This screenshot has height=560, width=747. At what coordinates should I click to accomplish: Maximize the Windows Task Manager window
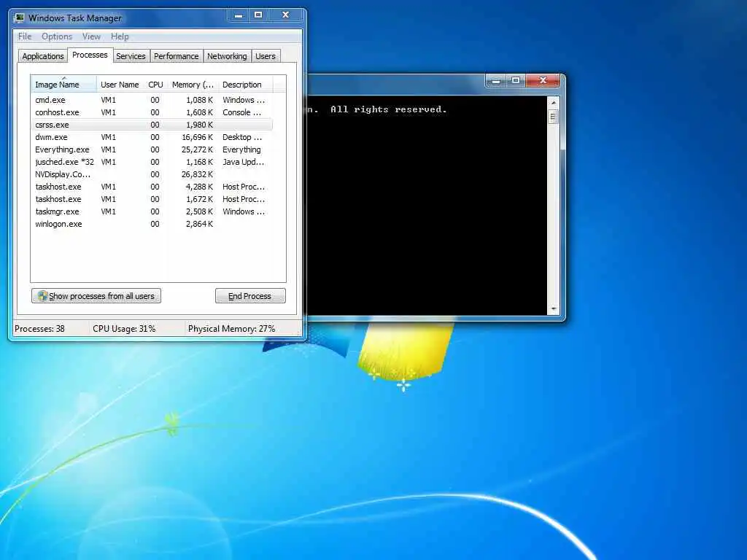point(258,15)
